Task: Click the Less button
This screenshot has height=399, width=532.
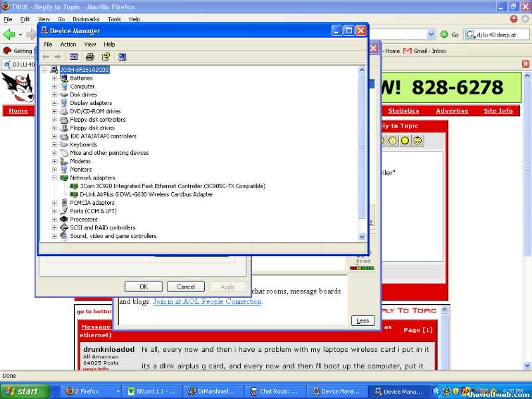Action: tap(362, 321)
